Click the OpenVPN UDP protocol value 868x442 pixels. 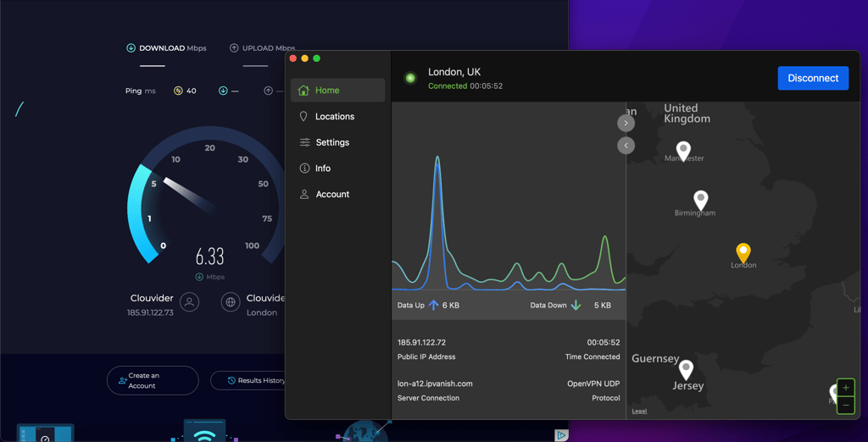(x=593, y=384)
